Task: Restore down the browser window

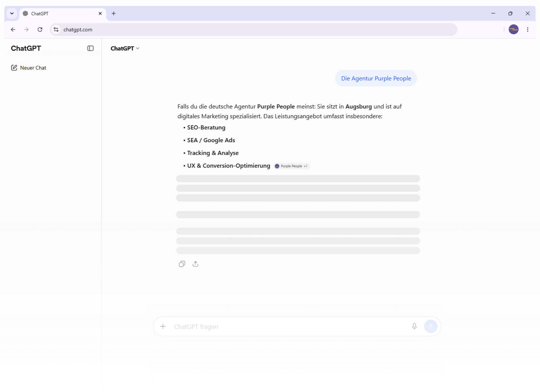Action: click(x=510, y=14)
